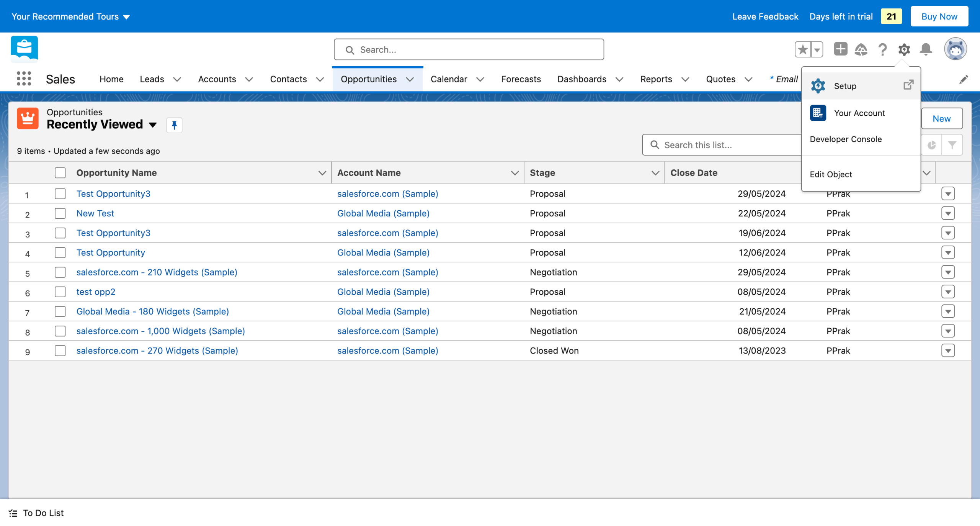Image resolution: width=980 pixels, height=526 pixels.
Task: Open the Help question mark icon
Action: coord(882,49)
